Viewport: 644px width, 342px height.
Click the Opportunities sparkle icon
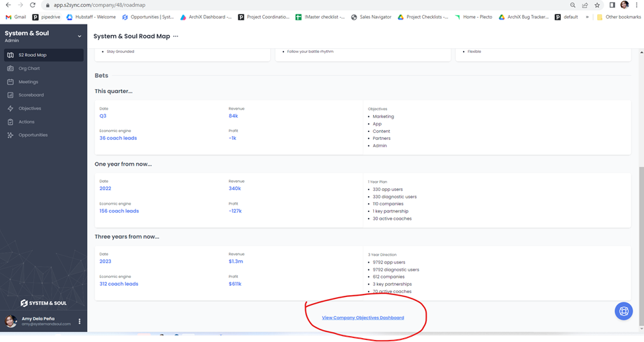11,135
